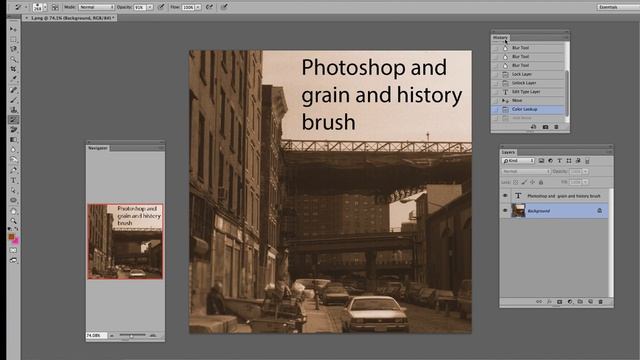Viewport: 640px width, 360px height.
Task: Select the Blur tool in toolbox
Action: pyautogui.click(x=13, y=150)
